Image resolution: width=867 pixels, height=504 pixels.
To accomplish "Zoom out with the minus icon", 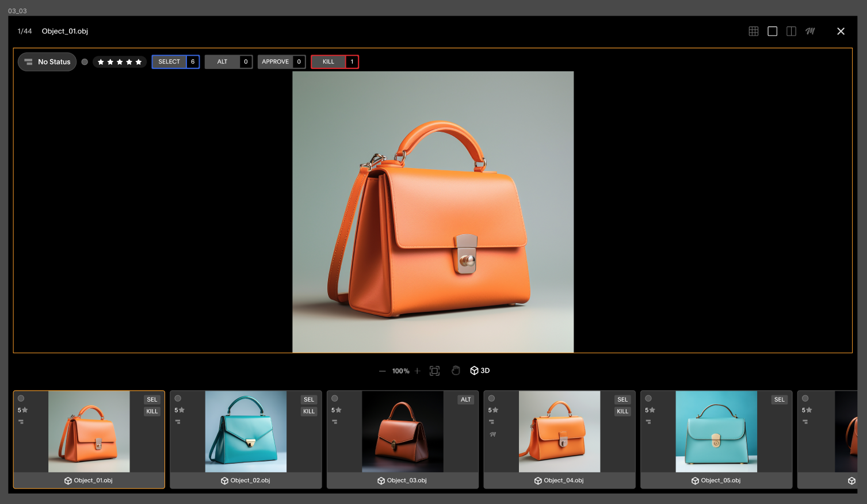I will (x=382, y=371).
